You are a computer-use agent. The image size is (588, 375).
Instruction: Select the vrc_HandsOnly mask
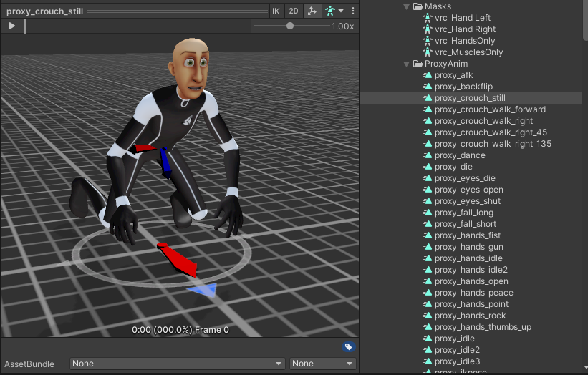(465, 41)
